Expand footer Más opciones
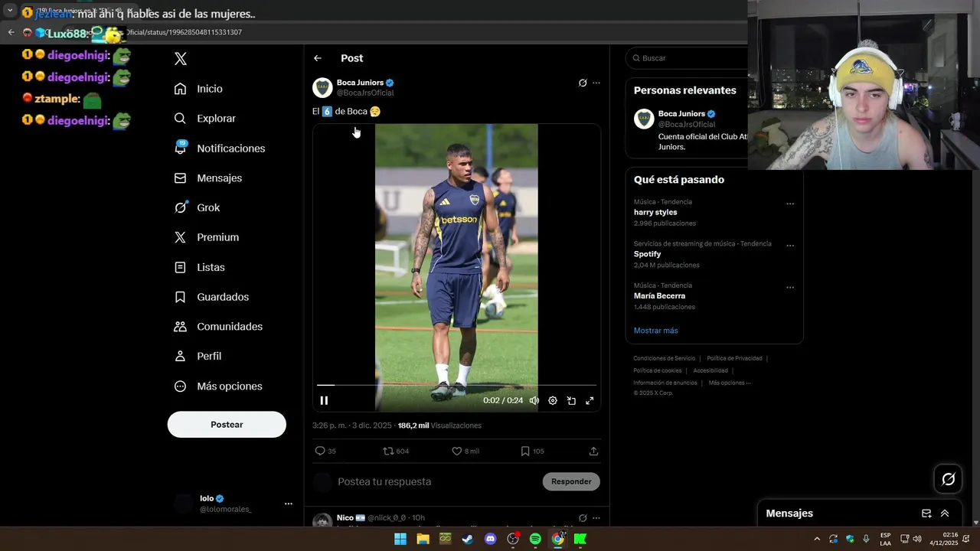Screen dimensions: 980x551 click(730, 383)
